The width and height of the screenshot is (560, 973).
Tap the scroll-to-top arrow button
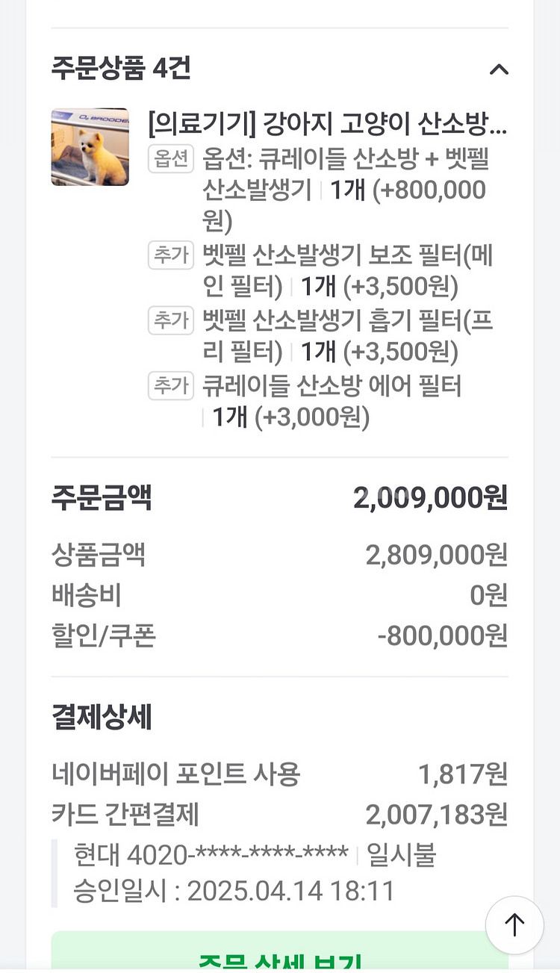pyautogui.click(x=514, y=925)
